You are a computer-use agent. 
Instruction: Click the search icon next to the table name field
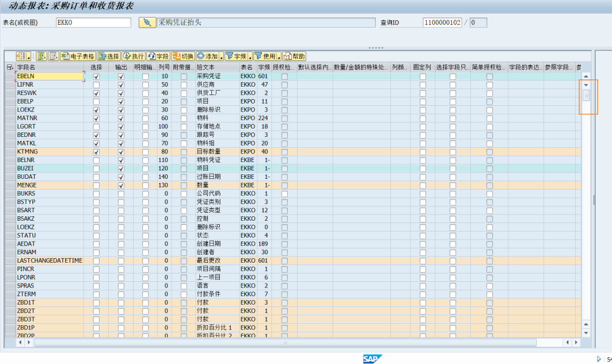click(x=147, y=23)
